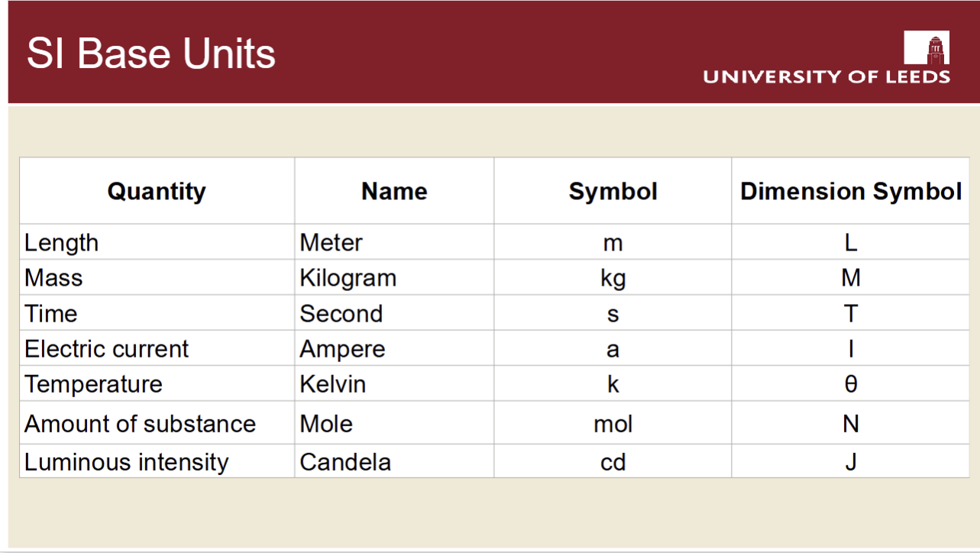Select the Amount of substance cell
The height and width of the screenshot is (553, 980).
tap(157, 423)
